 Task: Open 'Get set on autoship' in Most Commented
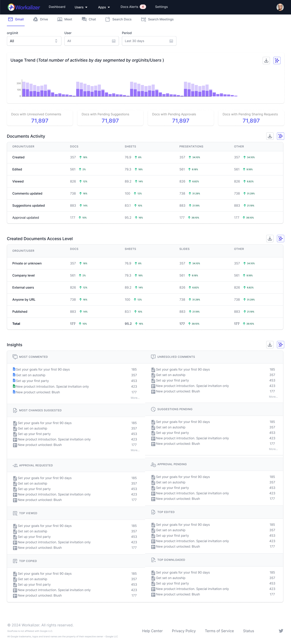coord(30,375)
